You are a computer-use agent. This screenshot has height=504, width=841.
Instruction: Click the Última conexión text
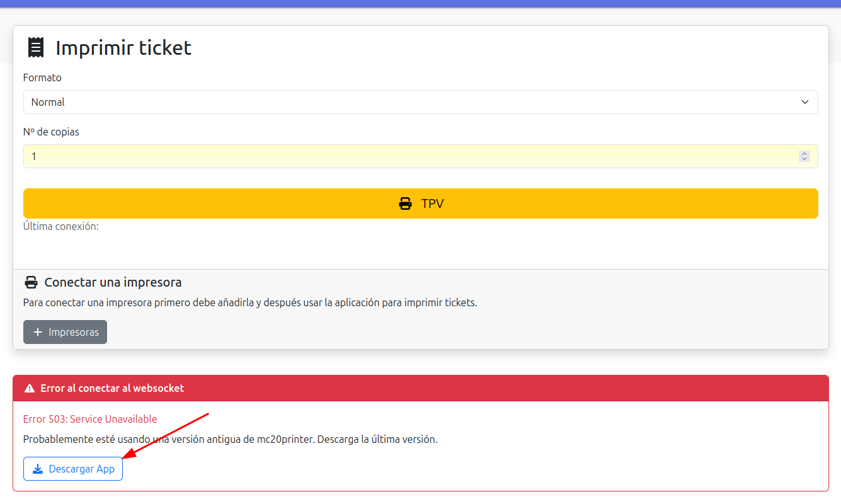pyautogui.click(x=61, y=226)
